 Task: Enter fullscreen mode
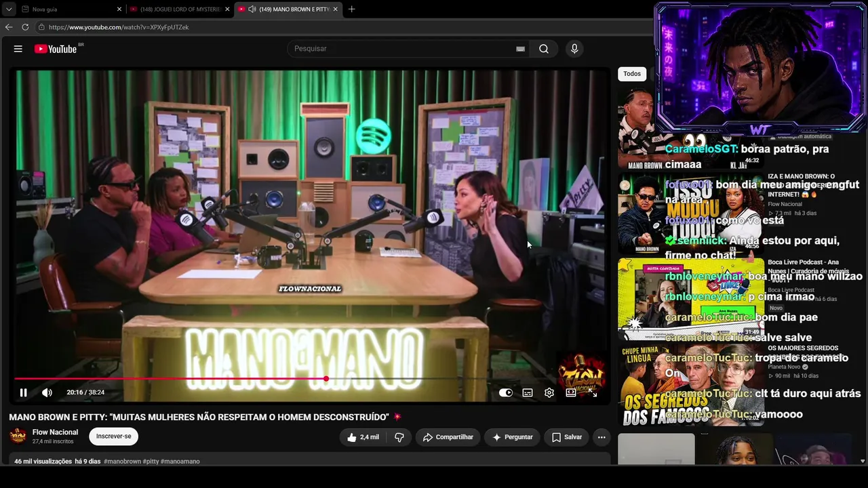[593, 392]
